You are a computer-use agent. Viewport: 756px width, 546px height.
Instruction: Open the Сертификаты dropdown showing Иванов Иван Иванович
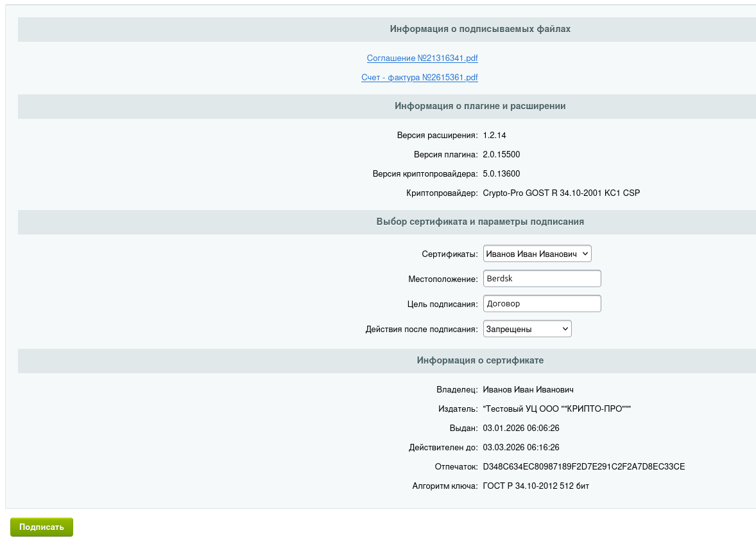coord(537,253)
